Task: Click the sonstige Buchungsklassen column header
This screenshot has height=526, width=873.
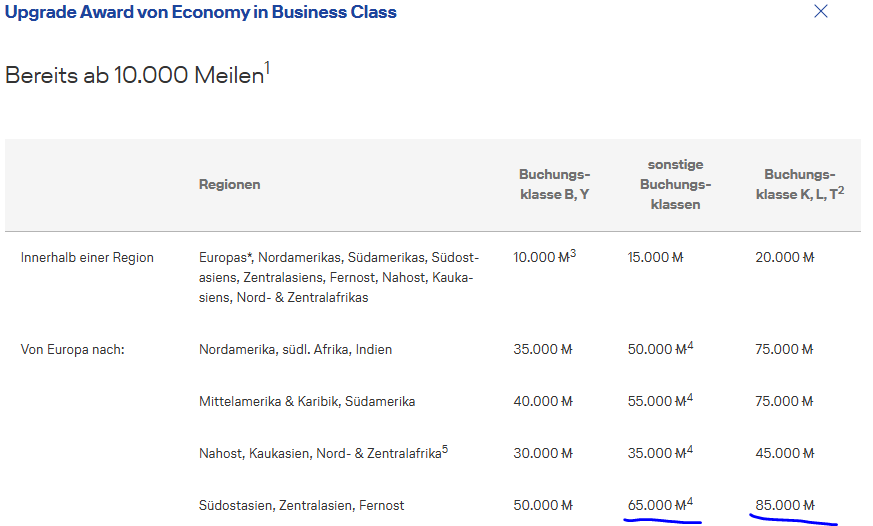Action: [675, 184]
